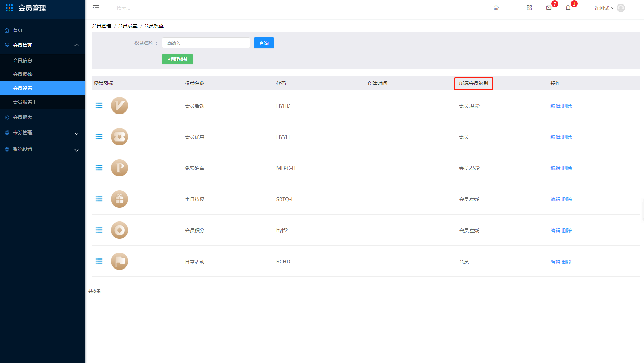The width and height of the screenshot is (644, 363).
Task: Click the 查询 search button
Action: click(x=264, y=43)
